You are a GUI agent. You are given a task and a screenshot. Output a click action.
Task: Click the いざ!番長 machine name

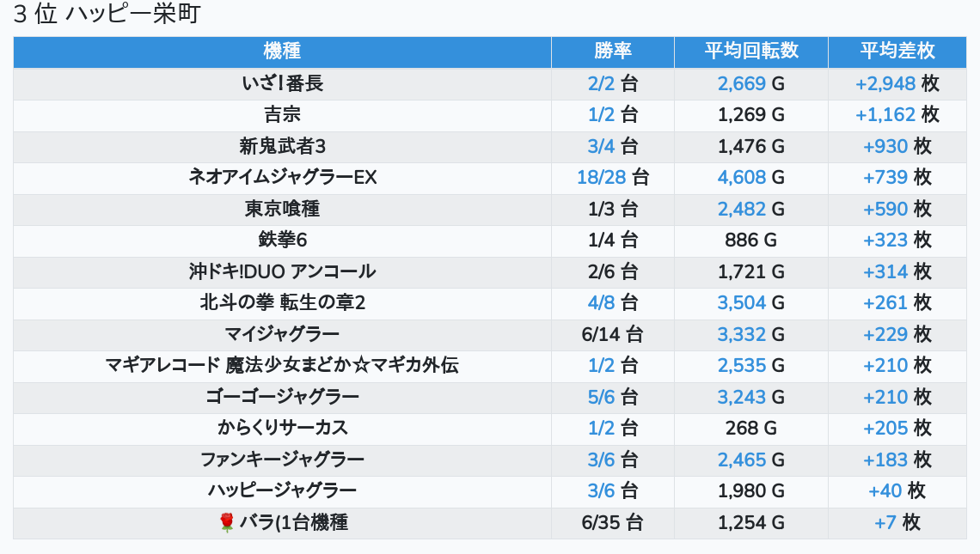282,83
